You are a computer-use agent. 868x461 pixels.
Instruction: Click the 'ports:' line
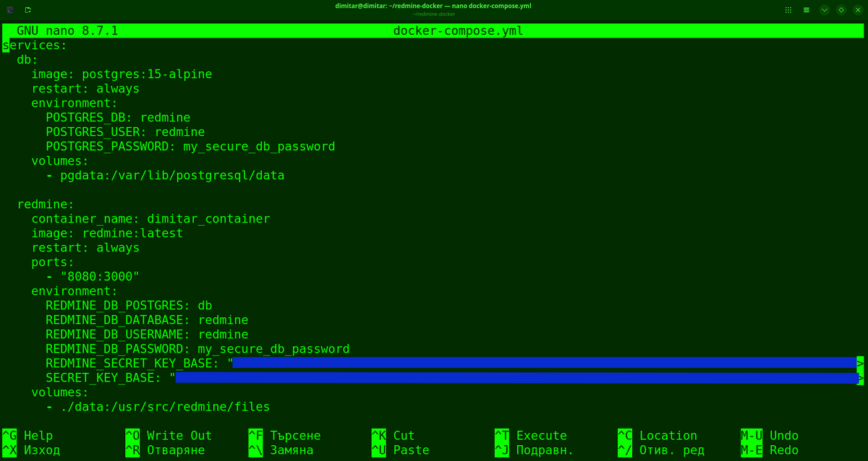pos(53,262)
